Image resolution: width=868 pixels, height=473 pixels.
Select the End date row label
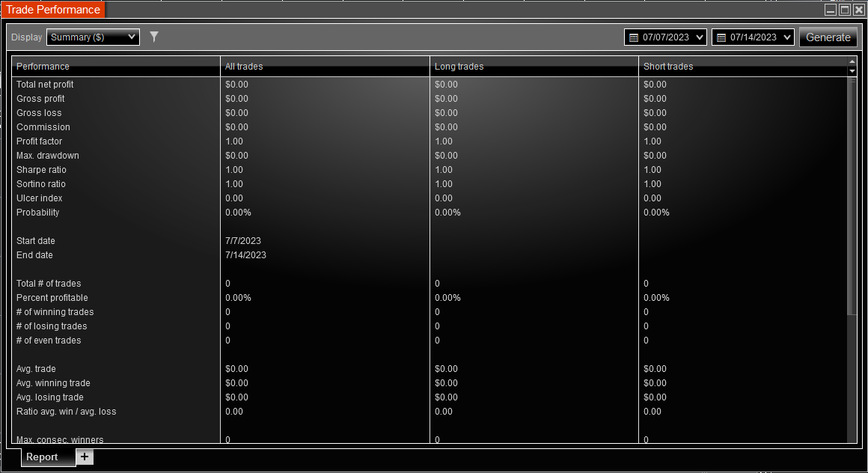click(x=34, y=255)
